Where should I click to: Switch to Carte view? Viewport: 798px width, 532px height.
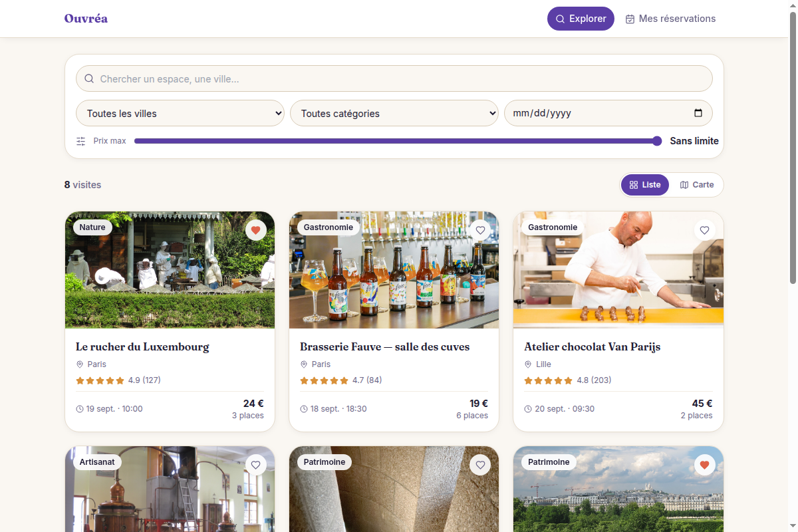pos(696,185)
